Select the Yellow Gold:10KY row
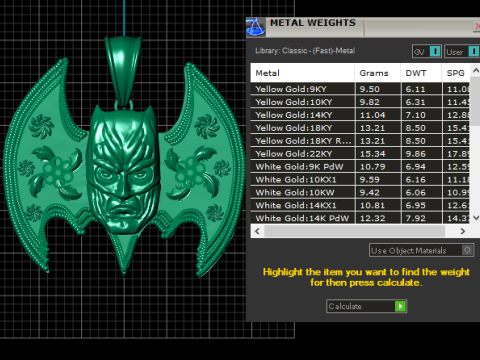This screenshot has width=480, height=360. tap(360, 102)
